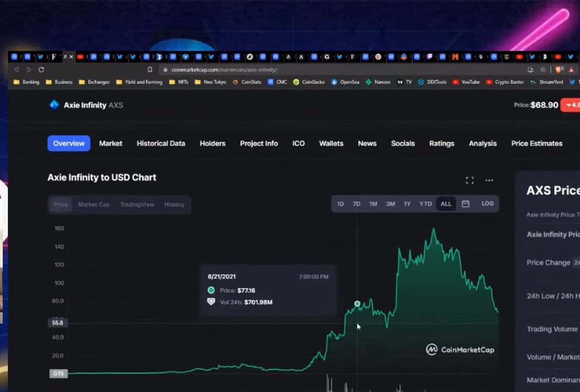Open the Banking bookmarks folder

[x=27, y=82]
